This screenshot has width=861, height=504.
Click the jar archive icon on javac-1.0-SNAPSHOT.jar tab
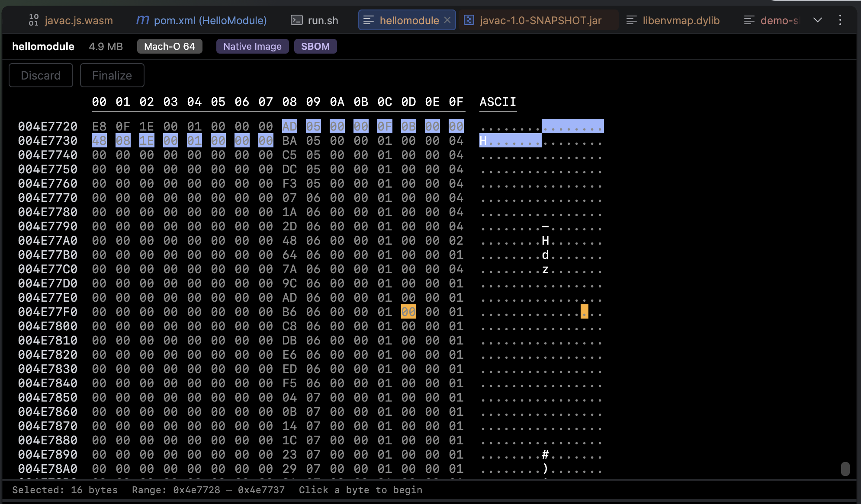(x=469, y=20)
